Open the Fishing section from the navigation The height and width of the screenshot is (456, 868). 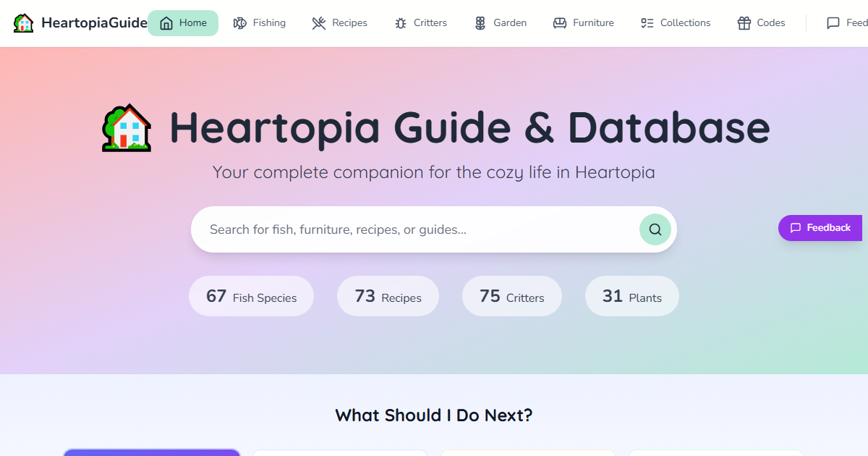pyautogui.click(x=260, y=22)
